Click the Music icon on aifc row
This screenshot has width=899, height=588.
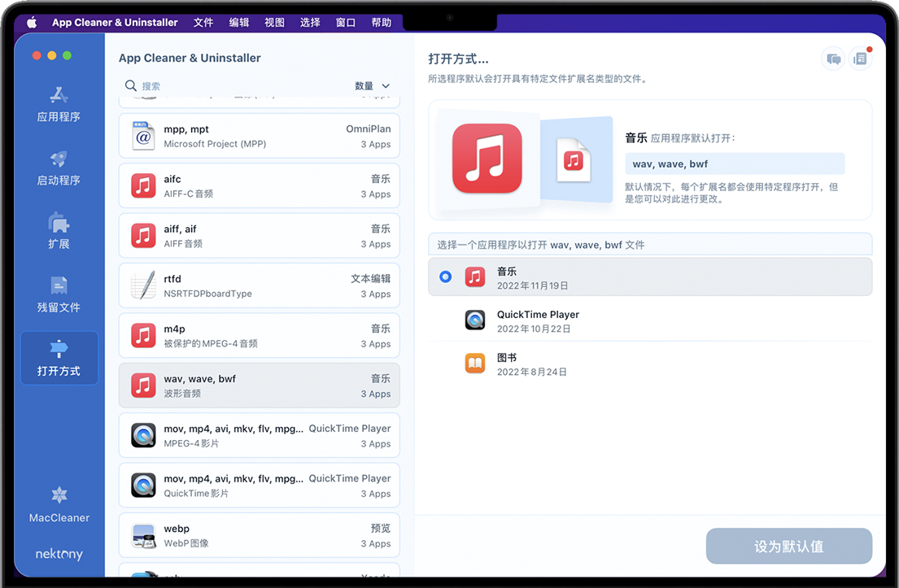pos(143,185)
